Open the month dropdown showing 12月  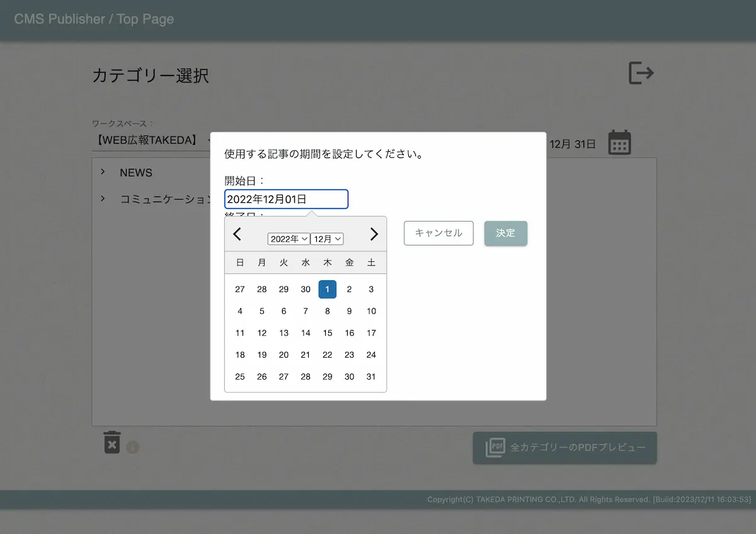(327, 239)
